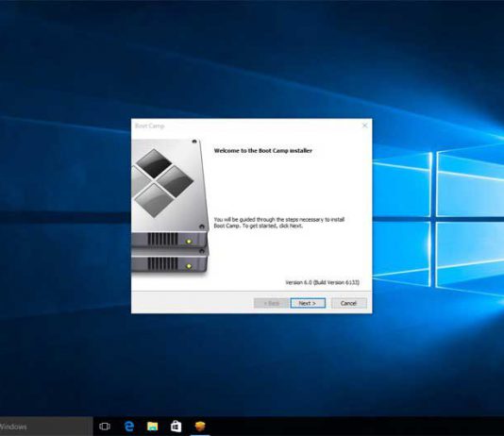Click the 'You will be guided through the steps' text

click(x=279, y=223)
